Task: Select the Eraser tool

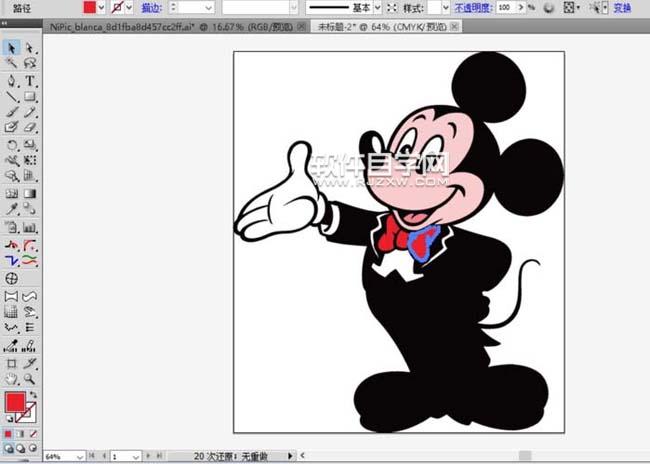Action: [x=29, y=127]
